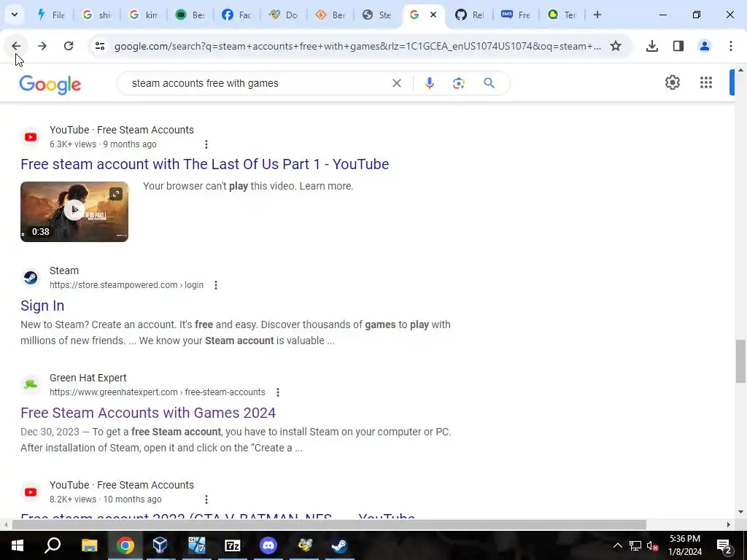Switch to the File tab

tap(52, 15)
